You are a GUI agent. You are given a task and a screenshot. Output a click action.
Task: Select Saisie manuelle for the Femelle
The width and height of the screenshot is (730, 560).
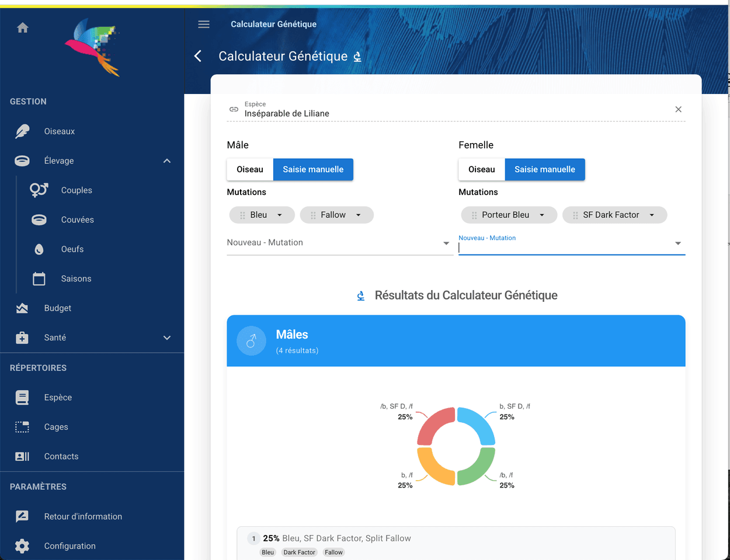[x=544, y=169]
